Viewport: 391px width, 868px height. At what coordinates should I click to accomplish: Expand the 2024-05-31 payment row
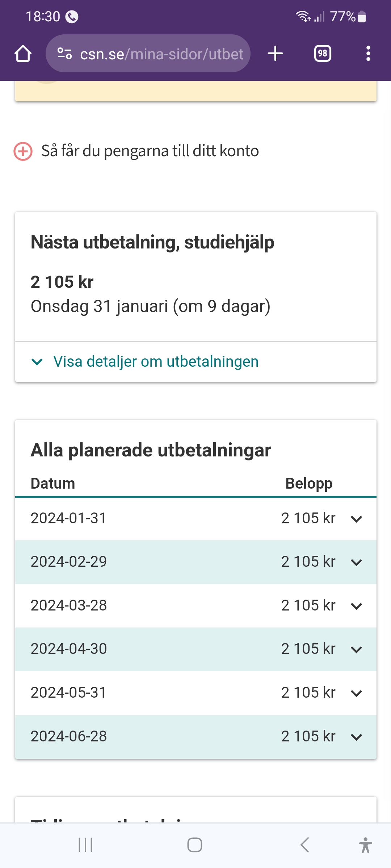356,693
